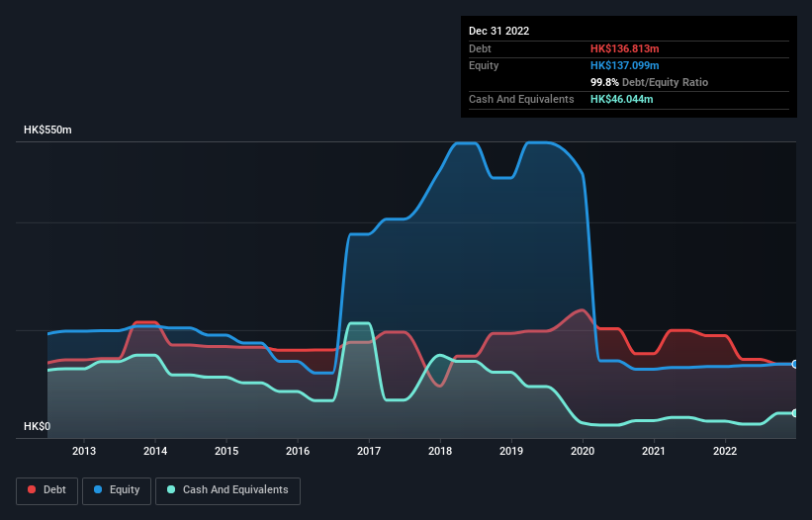The height and width of the screenshot is (520, 812).
Task: Click the 2015 x-axis label
Action: 226,451
